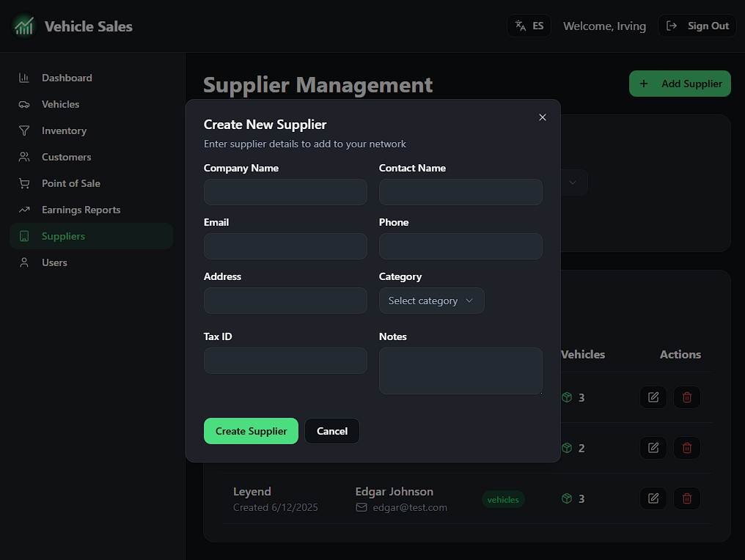Expand the filter dropdown behind the dialog
The height and width of the screenshot is (560, 745).
(x=573, y=183)
